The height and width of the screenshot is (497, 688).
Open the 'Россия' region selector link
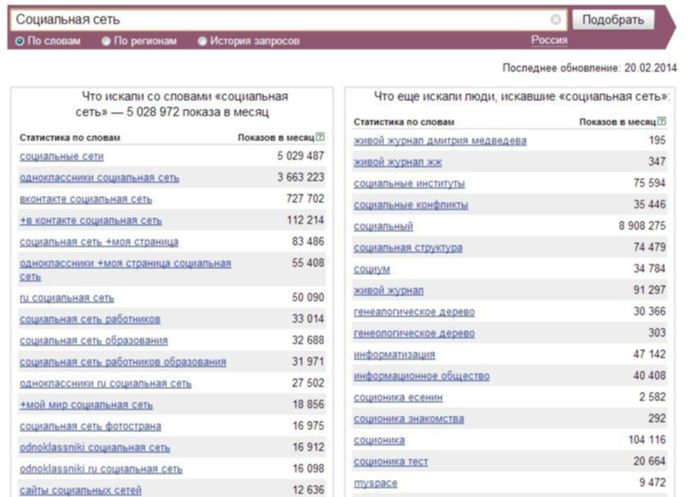pos(549,40)
